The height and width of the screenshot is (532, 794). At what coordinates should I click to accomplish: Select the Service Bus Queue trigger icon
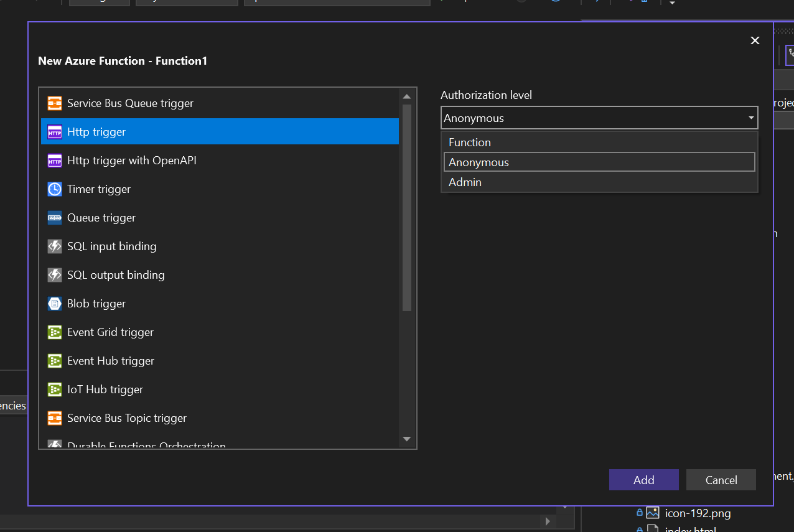pyautogui.click(x=54, y=103)
